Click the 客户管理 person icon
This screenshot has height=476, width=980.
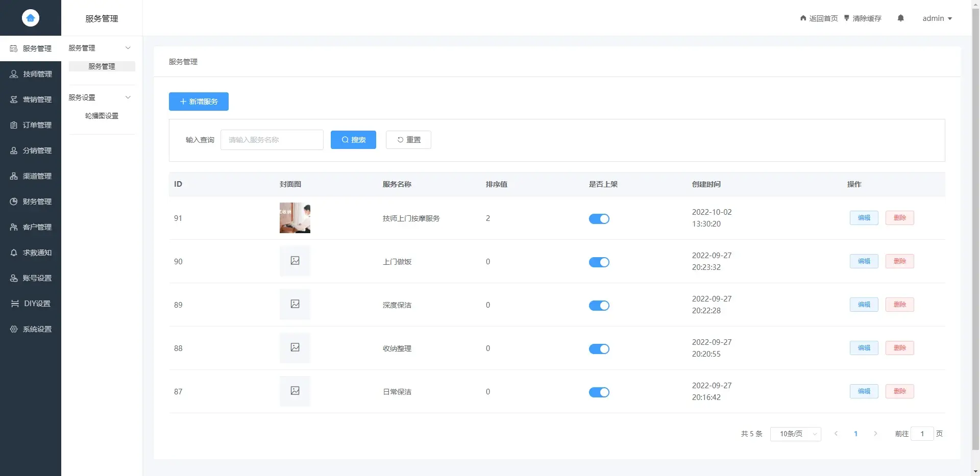point(14,227)
